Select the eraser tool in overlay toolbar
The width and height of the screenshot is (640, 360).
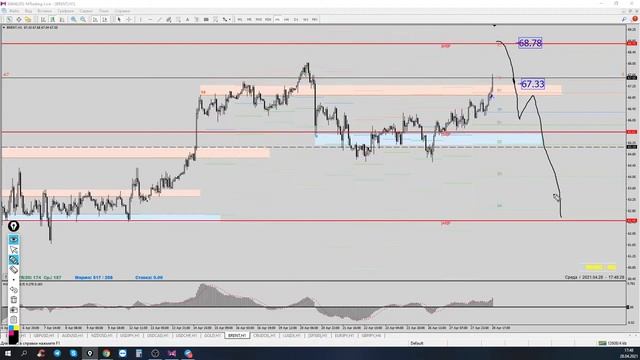coord(13,270)
